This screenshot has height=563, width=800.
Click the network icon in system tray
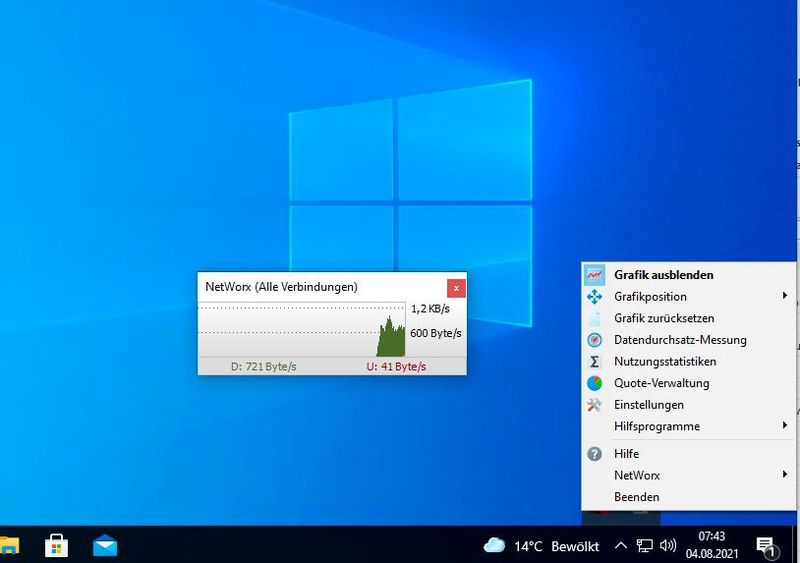click(644, 546)
